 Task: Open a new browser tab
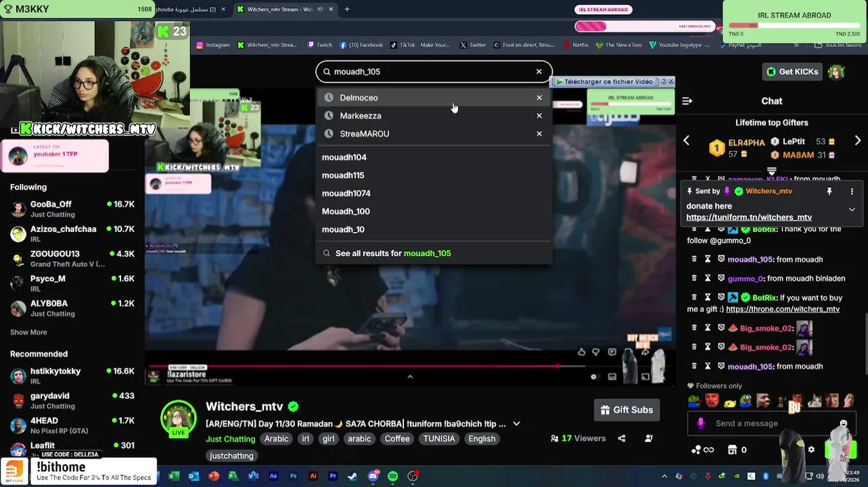coord(347,9)
